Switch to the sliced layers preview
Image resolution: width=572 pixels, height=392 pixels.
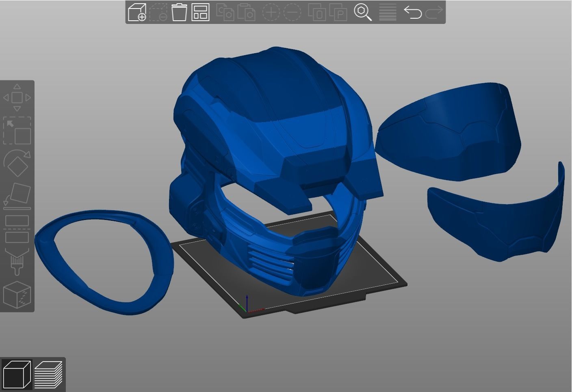[48, 374]
